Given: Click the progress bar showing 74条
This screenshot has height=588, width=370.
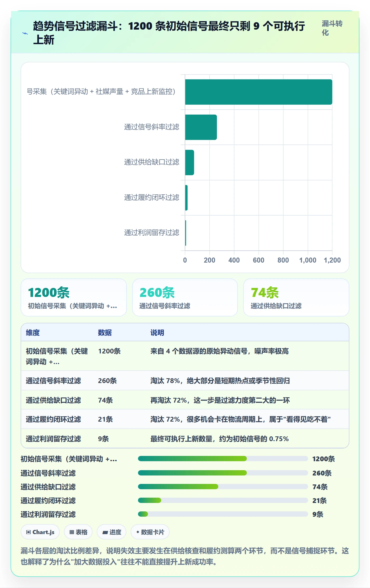Looking at the screenshot, I should point(223,487).
